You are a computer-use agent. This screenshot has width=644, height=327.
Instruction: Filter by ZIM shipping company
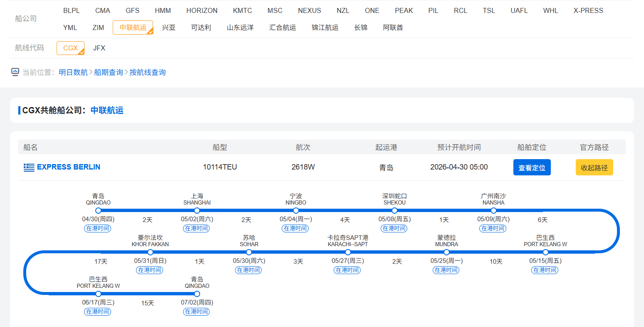click(x=98, y=27)
